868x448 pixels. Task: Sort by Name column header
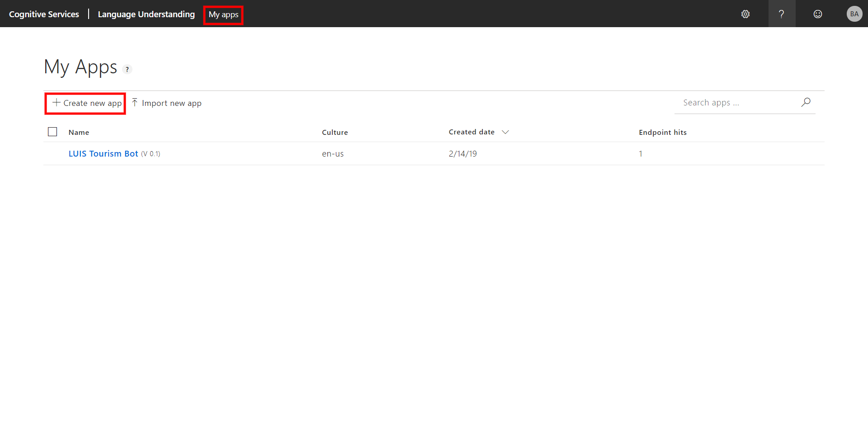tap(79, 132)
